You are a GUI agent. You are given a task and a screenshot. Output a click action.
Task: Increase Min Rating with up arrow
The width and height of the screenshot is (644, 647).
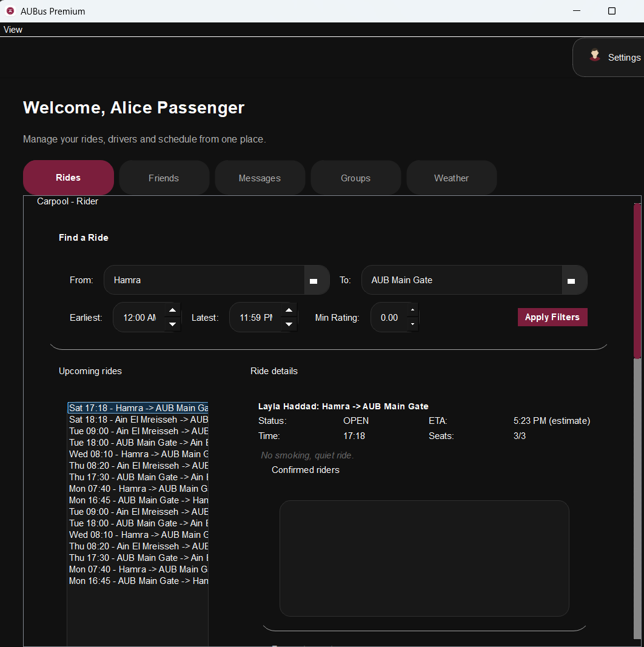(x=412, y=310)
